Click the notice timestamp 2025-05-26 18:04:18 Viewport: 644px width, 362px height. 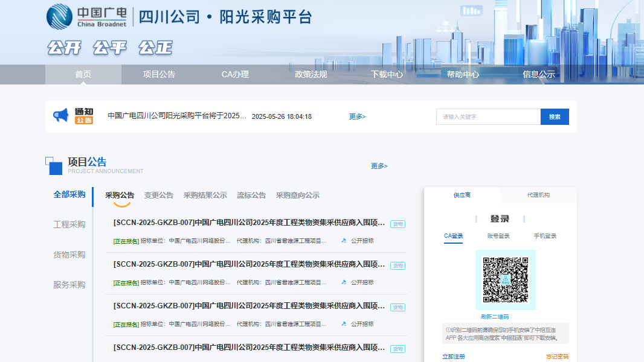tap(282, 116)
